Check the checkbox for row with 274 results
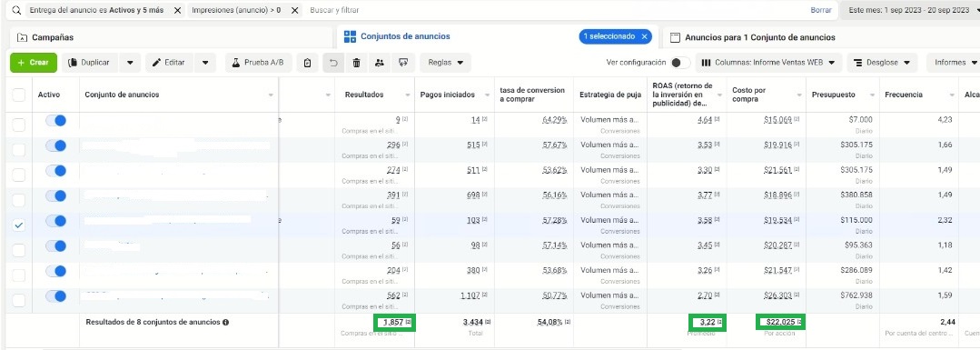 point(19,175)
